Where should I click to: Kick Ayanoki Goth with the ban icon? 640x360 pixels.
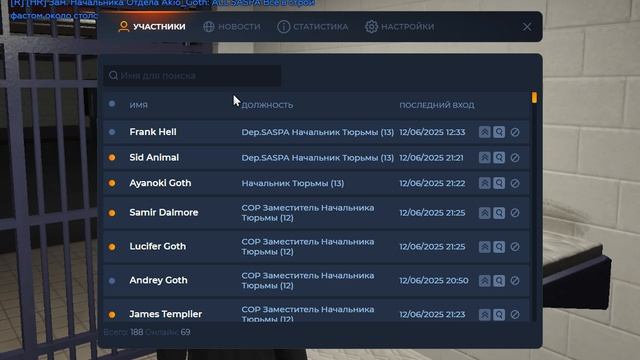click(x=515, y=183)
